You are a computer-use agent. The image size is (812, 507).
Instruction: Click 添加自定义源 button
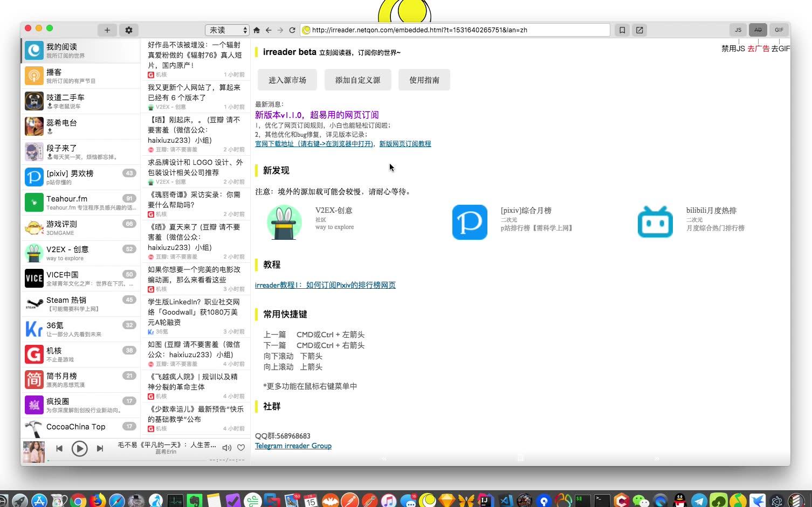click(357, 80)
